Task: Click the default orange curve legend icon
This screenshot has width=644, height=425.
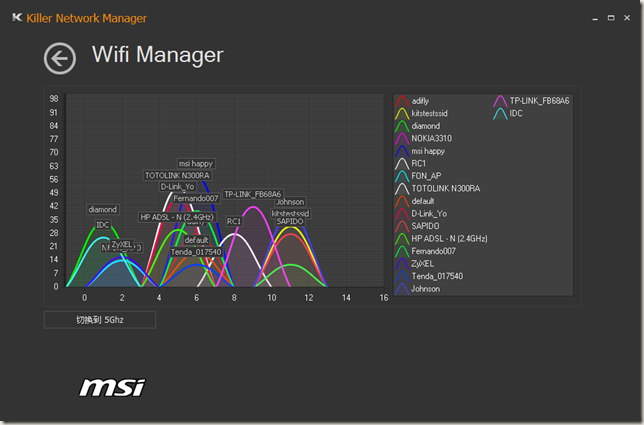Action: 402,201
